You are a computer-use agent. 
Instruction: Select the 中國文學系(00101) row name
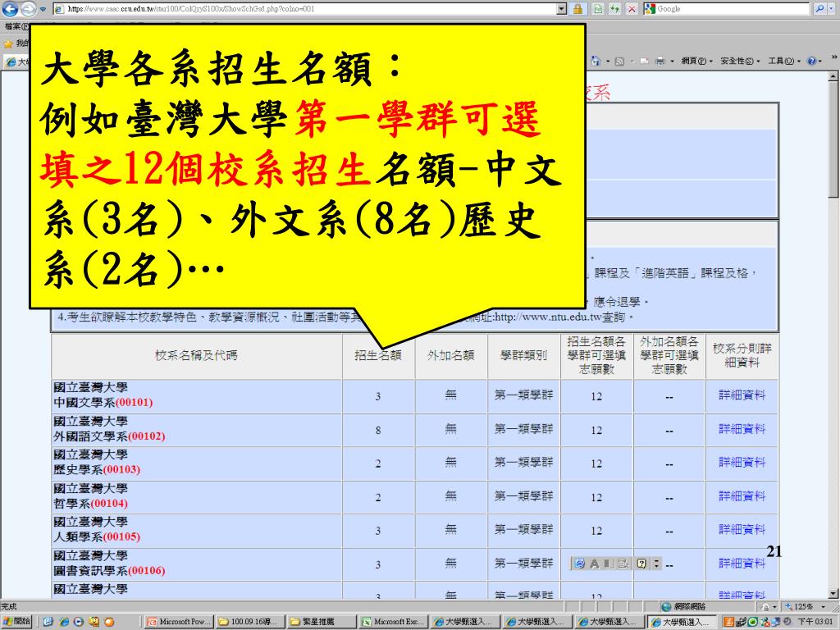point(103,402)
